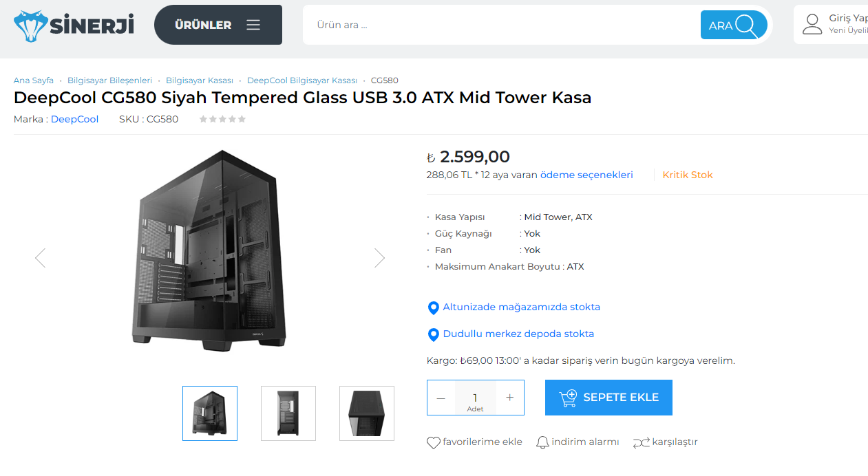The image size is (868, 476).
Task: Decrease quantity with minus button
Action: 441,398
